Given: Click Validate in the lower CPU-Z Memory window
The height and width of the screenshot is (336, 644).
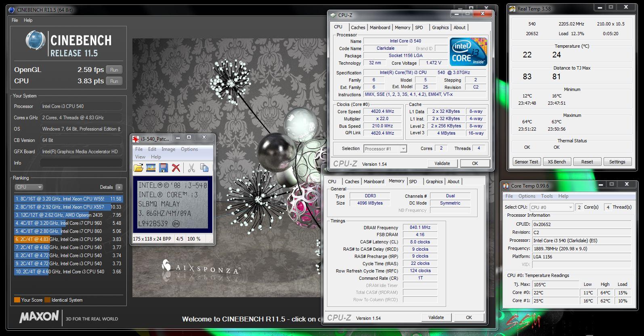Looking at the screenshot, I should 436,317.
